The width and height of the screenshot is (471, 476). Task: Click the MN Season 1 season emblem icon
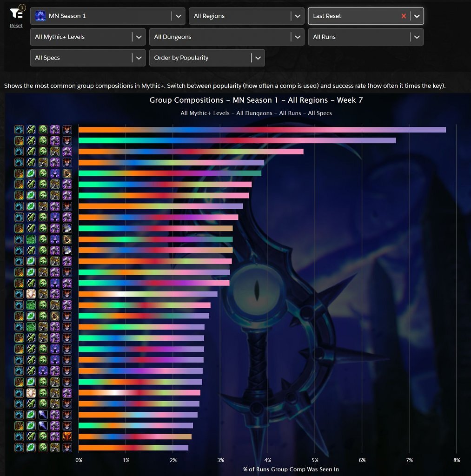click(x=40, y=16)
